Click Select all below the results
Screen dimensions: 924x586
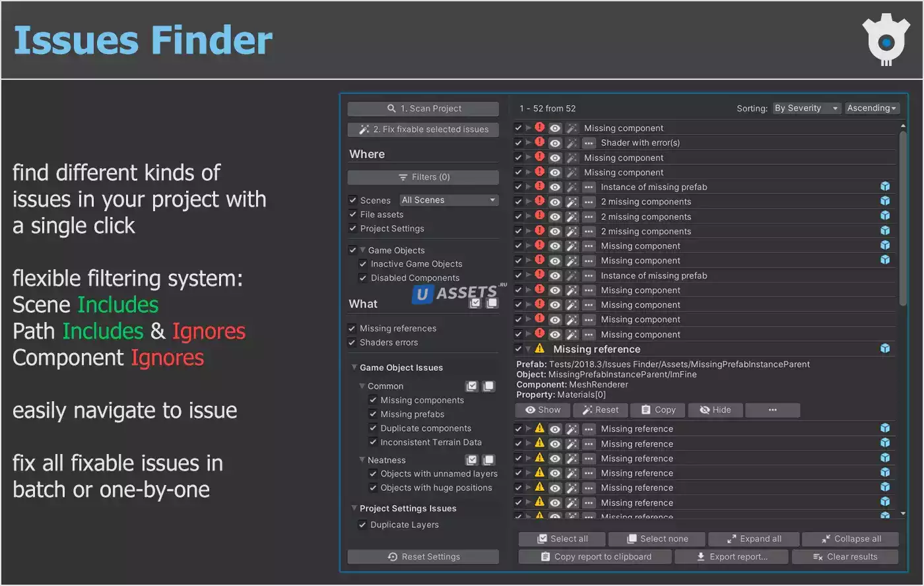562,538
